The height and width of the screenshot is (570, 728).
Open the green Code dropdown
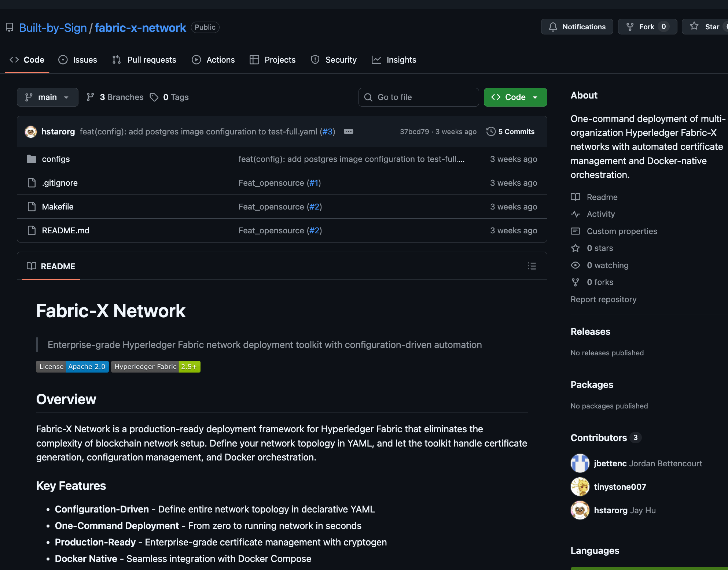coord(515,97)
